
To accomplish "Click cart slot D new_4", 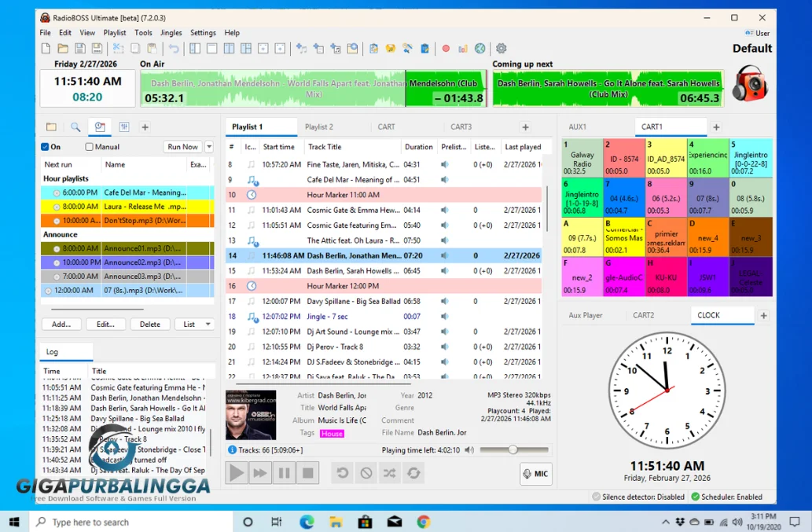I will pos(708,237).
